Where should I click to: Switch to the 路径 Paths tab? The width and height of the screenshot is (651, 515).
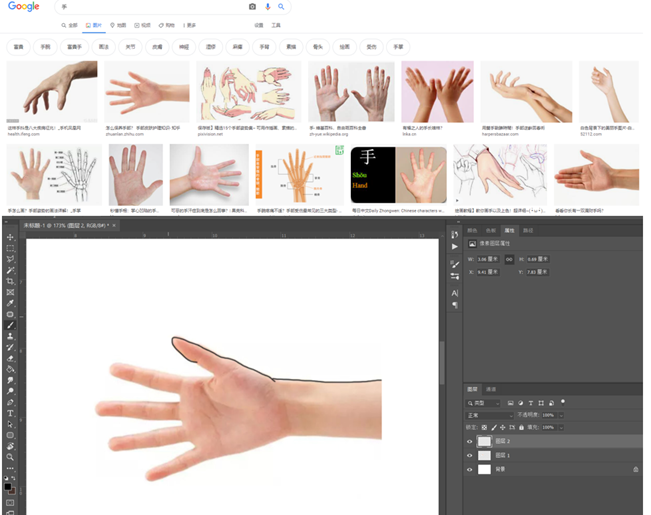coord(528,230)
